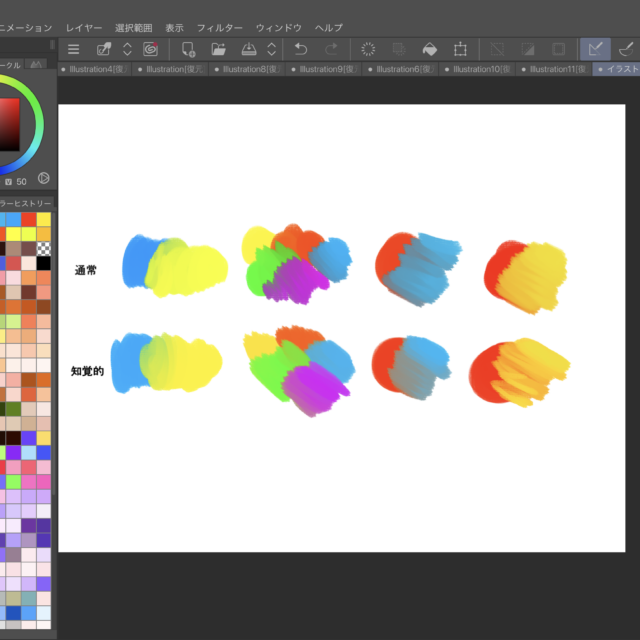Viewport: 640px width, 640px height.
Task: Toggle the curved snap button at toolbar end
Action: click(x=626, y=49)
